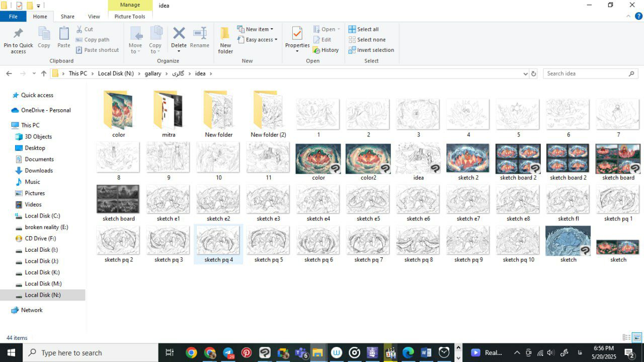644x362 pixels.
Task: Go up one folder level
Action: point(44,74)
